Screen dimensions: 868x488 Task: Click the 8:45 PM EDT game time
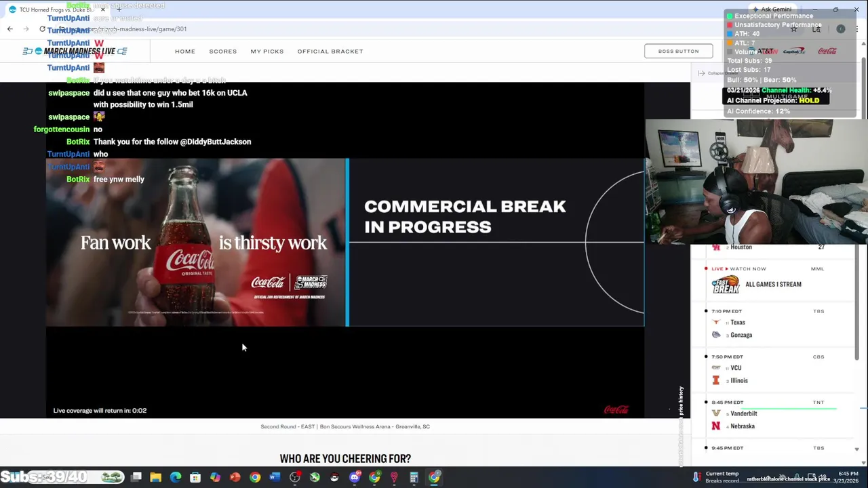point(727,402)
